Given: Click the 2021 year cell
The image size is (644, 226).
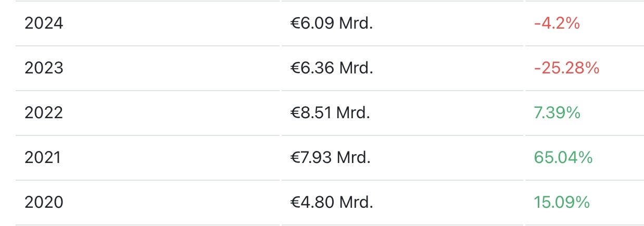Looking at the screenshot, I should pos(43,158).
